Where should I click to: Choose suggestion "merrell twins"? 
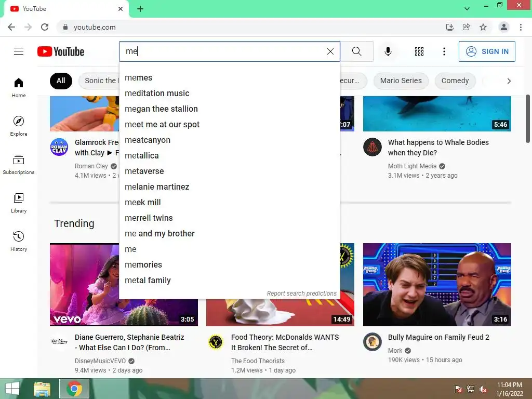229,218
